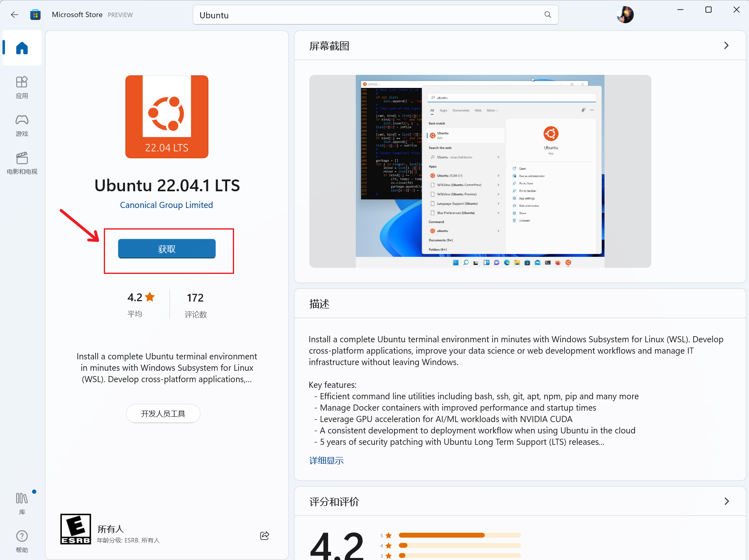This screenshot has width=749, height=560.
Task: Click 详细显示 to show full description
Action: [x=326, y=461]
